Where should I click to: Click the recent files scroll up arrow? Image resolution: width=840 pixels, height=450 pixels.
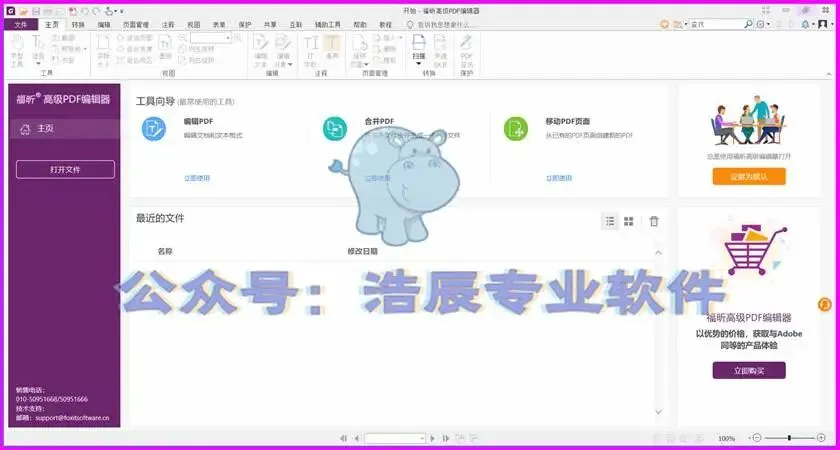pos(659,252)
